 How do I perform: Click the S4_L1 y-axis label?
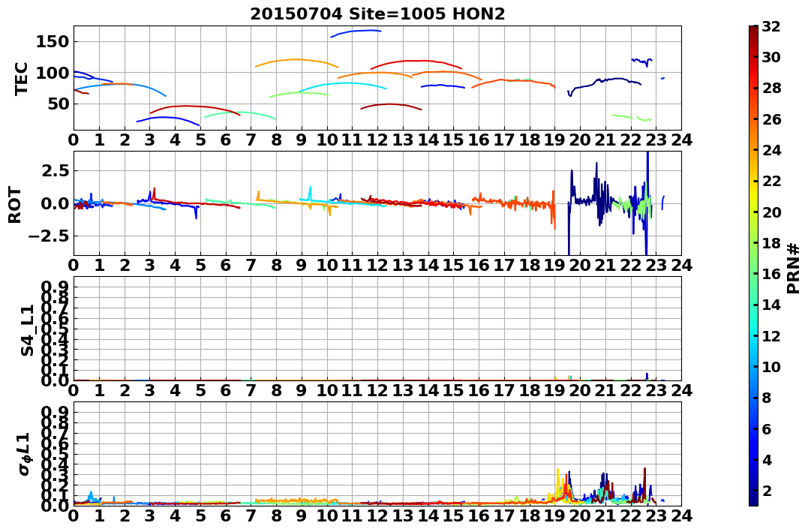pyautogui.click(x=27, y=330)
